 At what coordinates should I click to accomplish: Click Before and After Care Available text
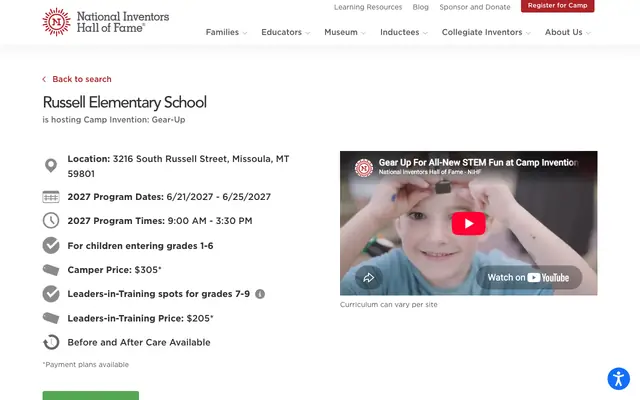pyautogui.click(x=139, y=342)
